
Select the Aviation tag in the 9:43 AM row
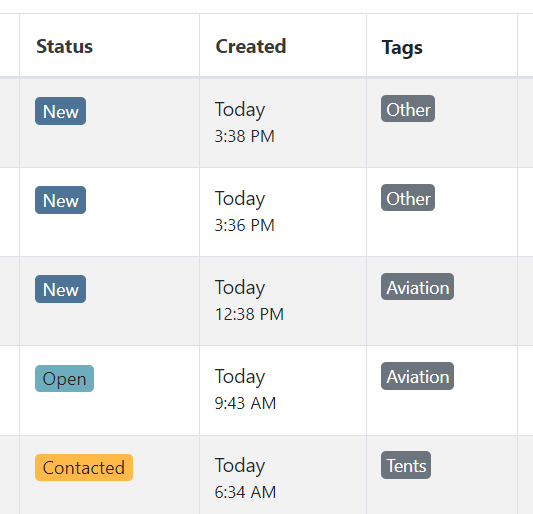[417, 376]
